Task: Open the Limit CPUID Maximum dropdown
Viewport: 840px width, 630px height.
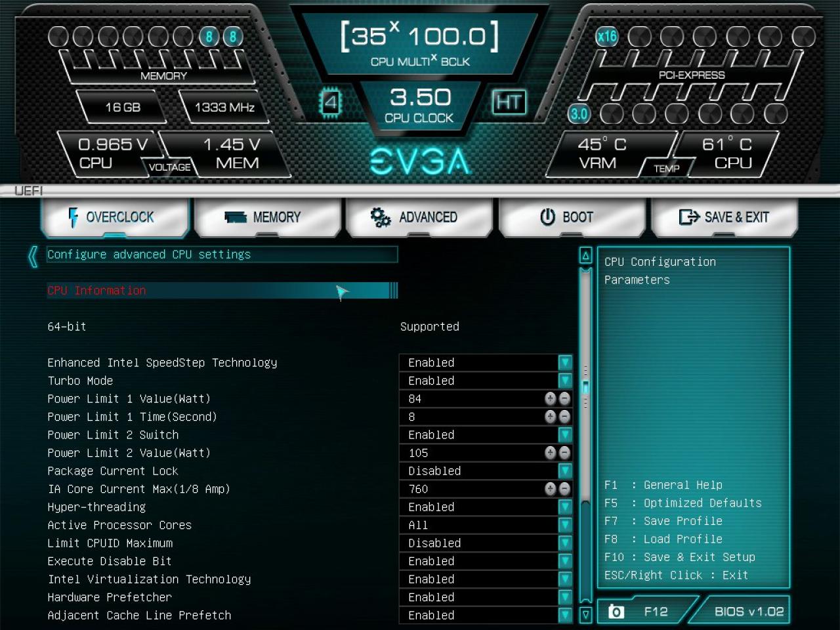Action: (x=565, y=543)
